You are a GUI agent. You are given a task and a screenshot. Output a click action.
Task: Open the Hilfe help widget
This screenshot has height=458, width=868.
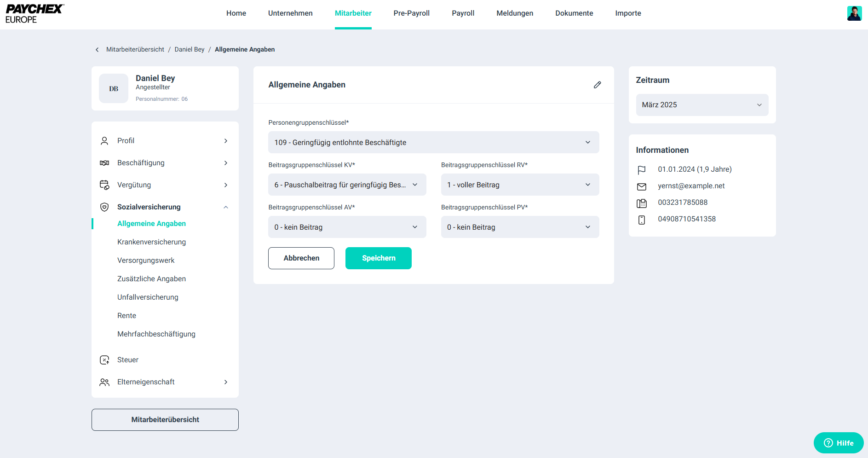point(838,443)
